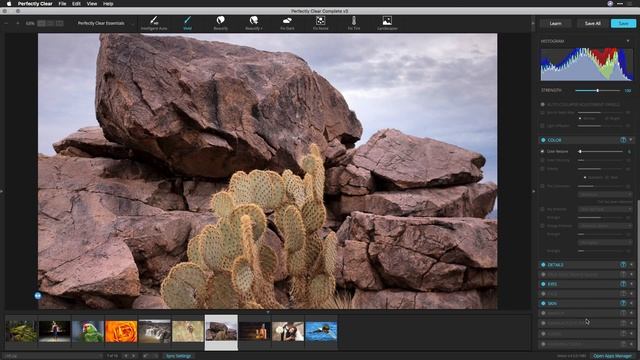Apply the Fix Noise preset
640x360 pixels.
pos(320,23)
